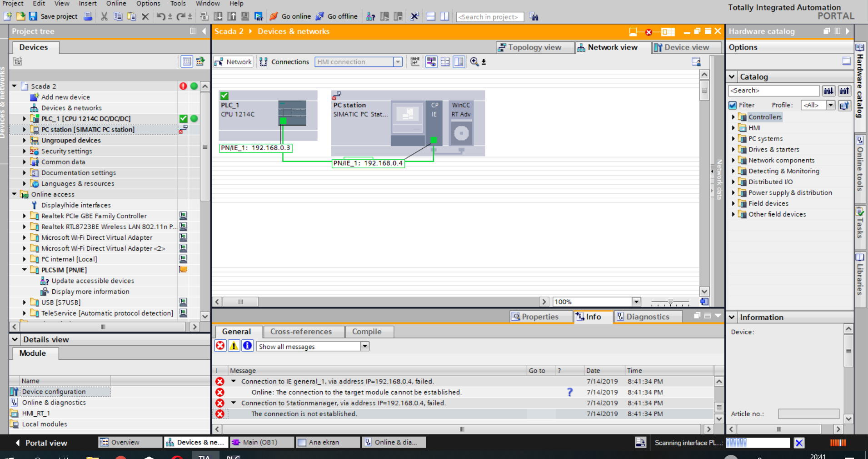Split editor space vertically icon
Screen dimensions: 868x459
point(444,16)
